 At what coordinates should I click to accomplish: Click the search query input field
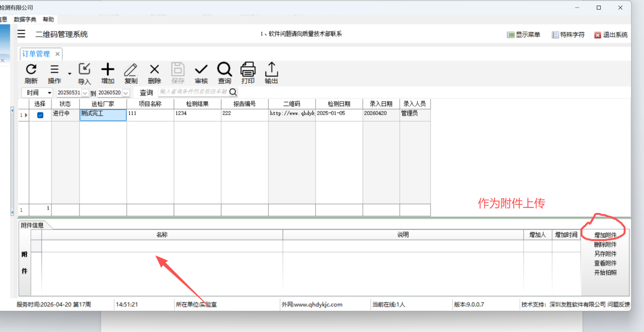[193, 92]
